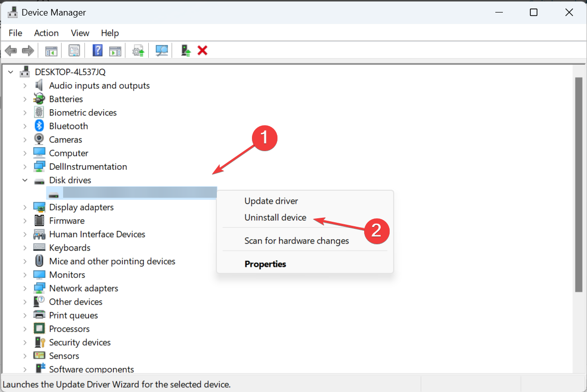Click the Disk drives category icon
Viewport: 587px width, 392px height.
click(39, 181)
